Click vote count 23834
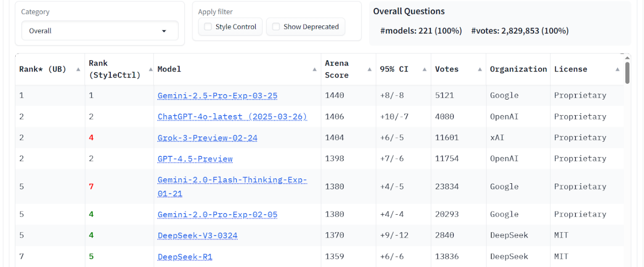Image resolution: width=644 pixels, height=267 pixels. (447, 187)
